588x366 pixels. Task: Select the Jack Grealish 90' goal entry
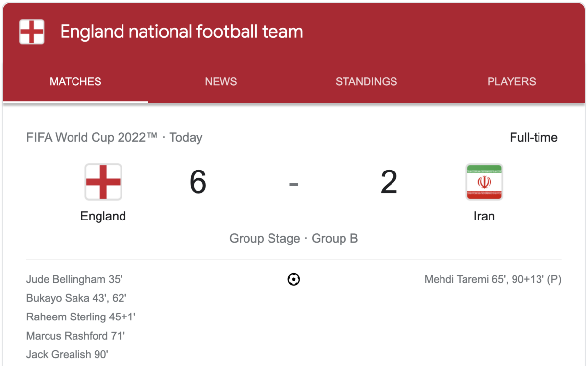67,354
